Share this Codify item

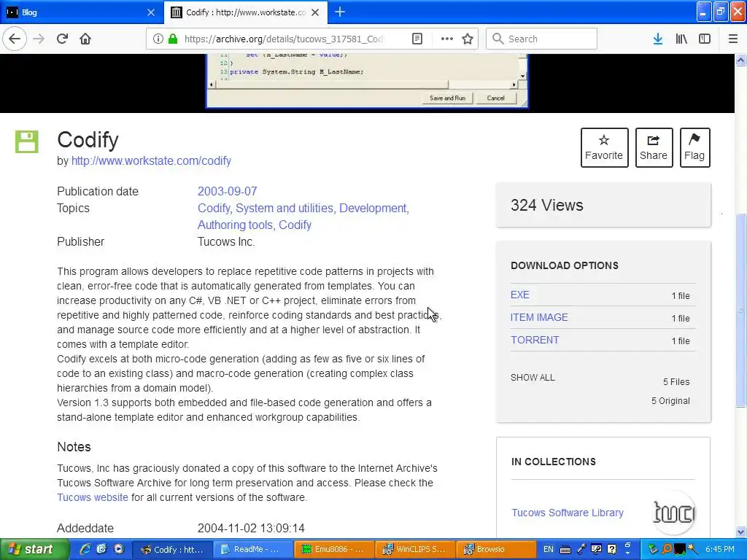[x=654, y=147]
